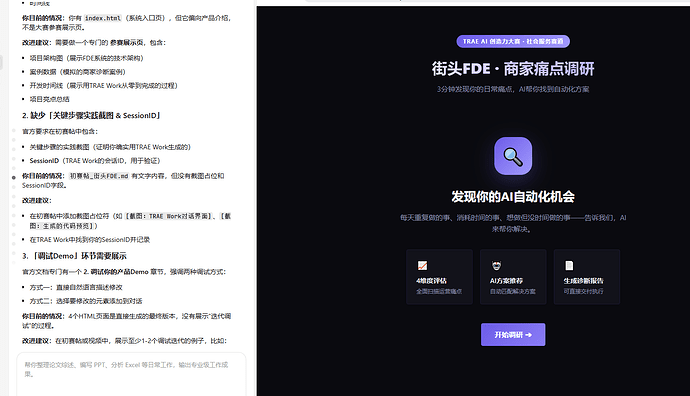The height and width of the screenshot is (396, 690).
Task: Click bullet 项目架构图
Action: (x=86, y=58)
